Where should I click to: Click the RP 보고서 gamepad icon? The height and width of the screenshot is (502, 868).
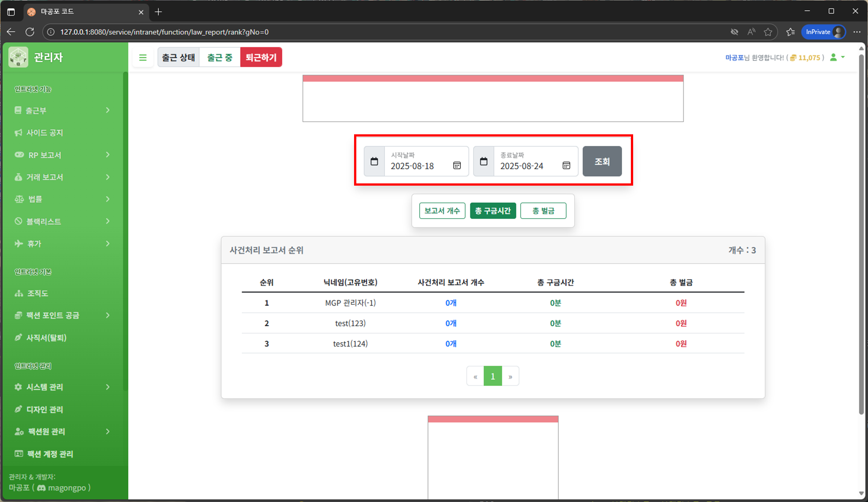point(19,155)
